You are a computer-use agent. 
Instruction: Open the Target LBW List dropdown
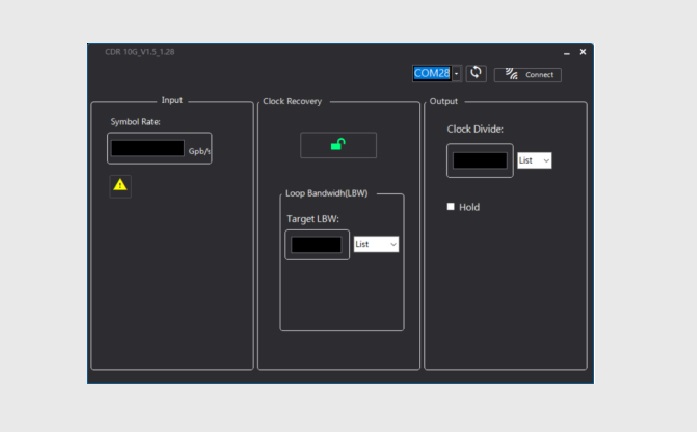tap(376, 244)
